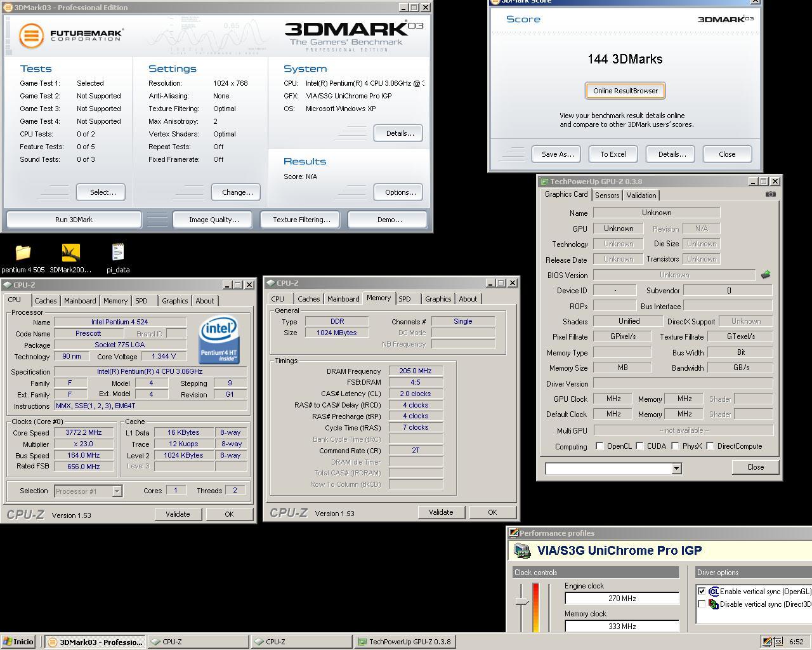
Task: Click Change... under Settings
Action: (237, 192)
